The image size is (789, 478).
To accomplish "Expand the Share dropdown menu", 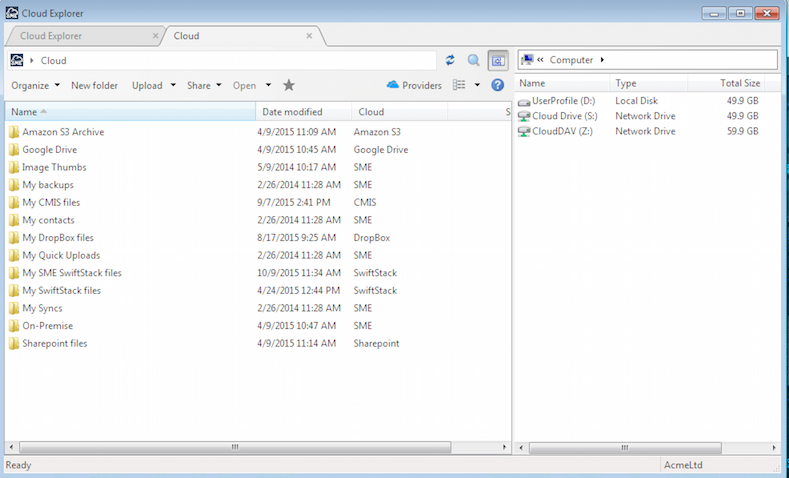I will [204, 86].
